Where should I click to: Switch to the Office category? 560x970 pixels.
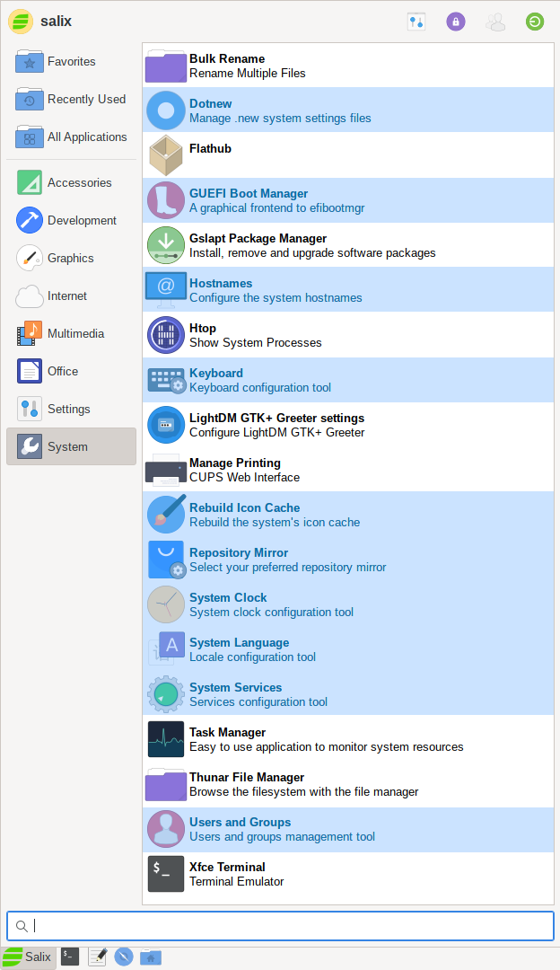(71, 372)
